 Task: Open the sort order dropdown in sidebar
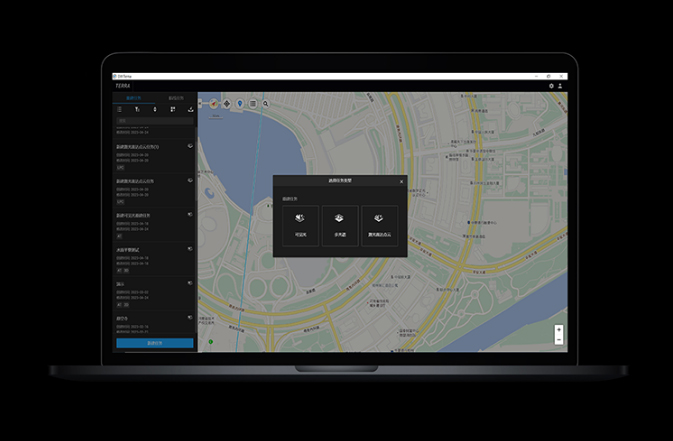(x=154, y=109)
